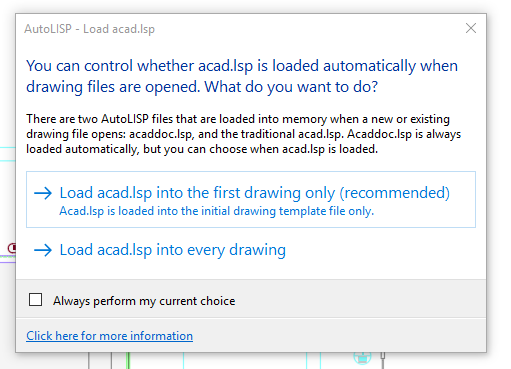Viewport: 511px width, 369px height.
Task: Click the paragraph explaining acaddoc.lsp loading
Action: click(x=243, y=134)
